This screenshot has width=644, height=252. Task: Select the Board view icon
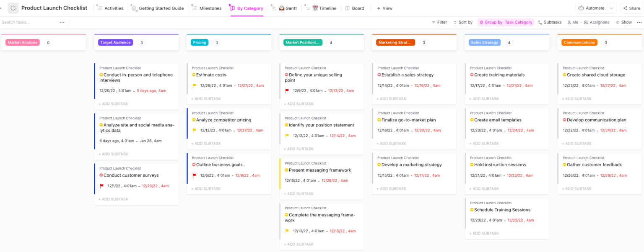pyautogui.click(x=347, y=8)
